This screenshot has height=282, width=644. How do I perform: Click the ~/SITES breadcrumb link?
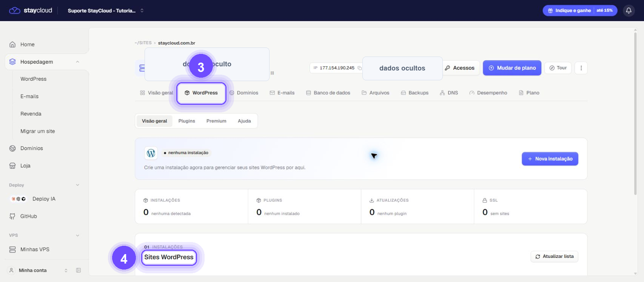pos(143,43)
